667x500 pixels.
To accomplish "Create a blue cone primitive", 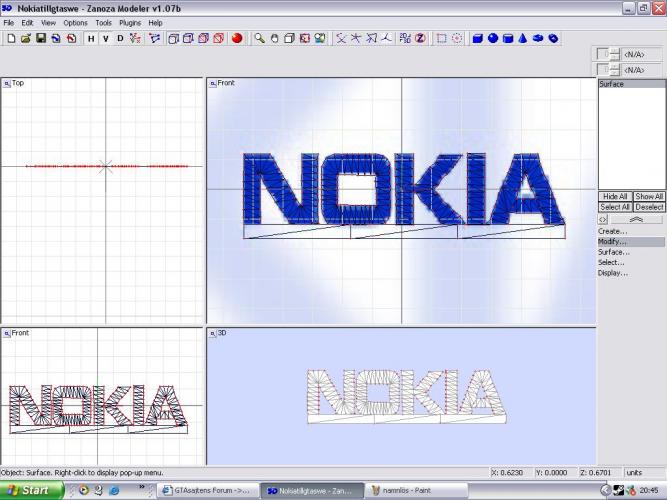I will pos(523,39).
